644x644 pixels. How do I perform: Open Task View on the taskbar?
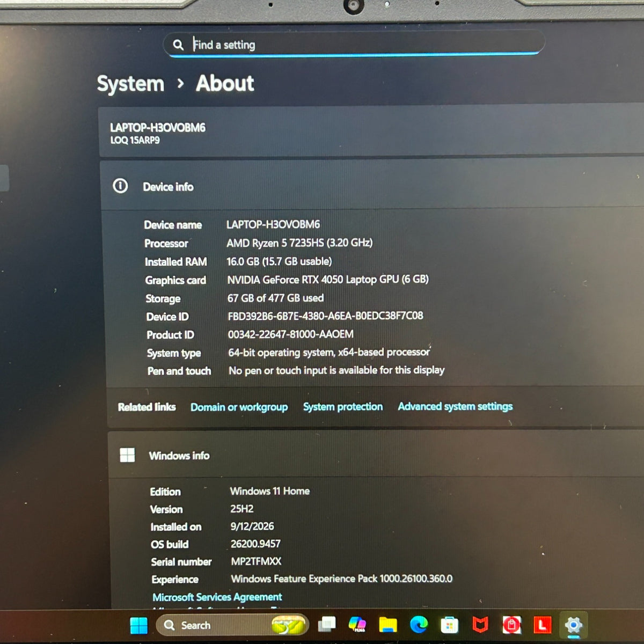[x=327, y=624]
